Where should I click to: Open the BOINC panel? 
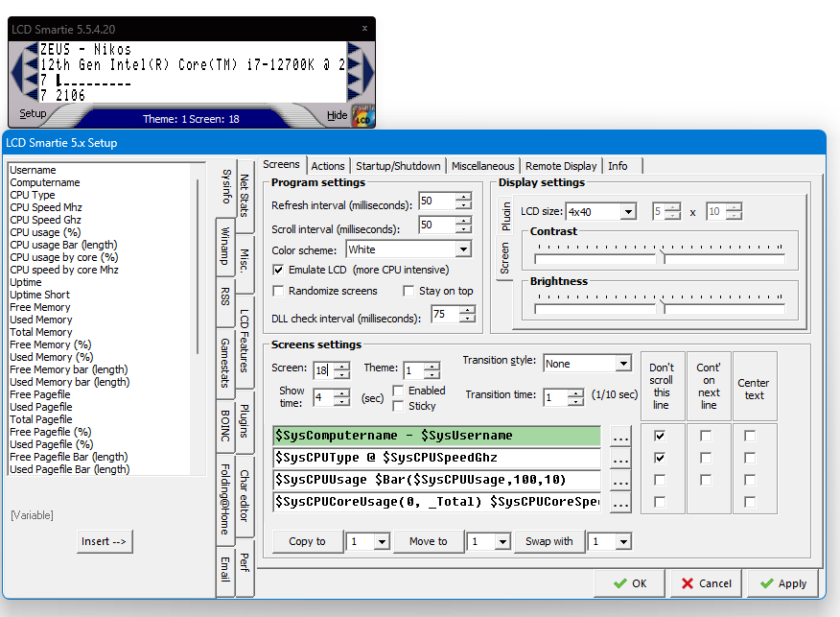click(226, 427)
